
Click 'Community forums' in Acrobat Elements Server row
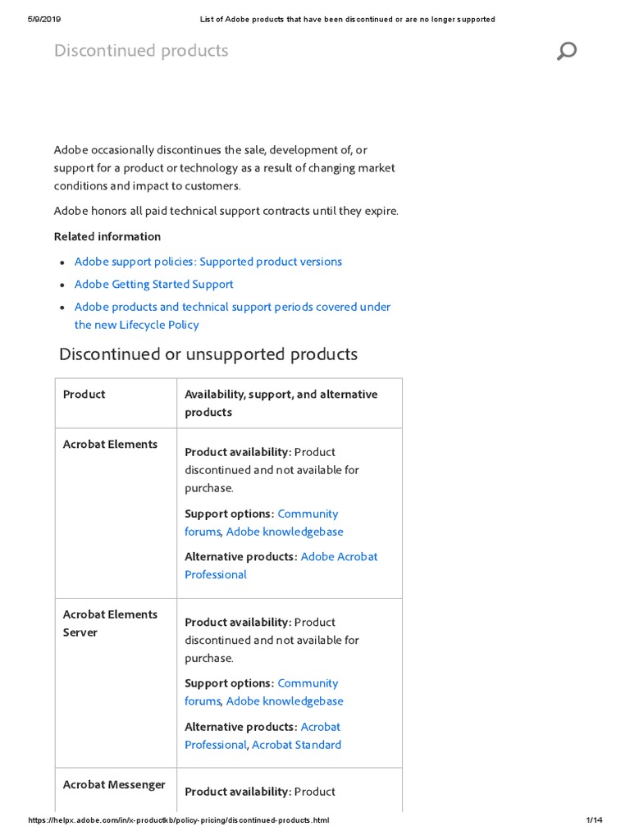pyautogui.click(x=308, y=683)
